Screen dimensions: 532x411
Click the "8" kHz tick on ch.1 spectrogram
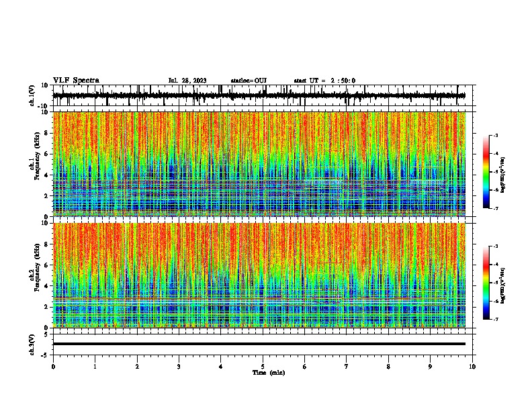46,133
